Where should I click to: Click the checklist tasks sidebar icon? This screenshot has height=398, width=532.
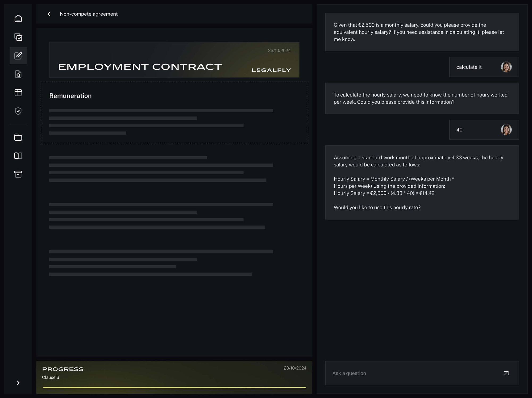18,37
